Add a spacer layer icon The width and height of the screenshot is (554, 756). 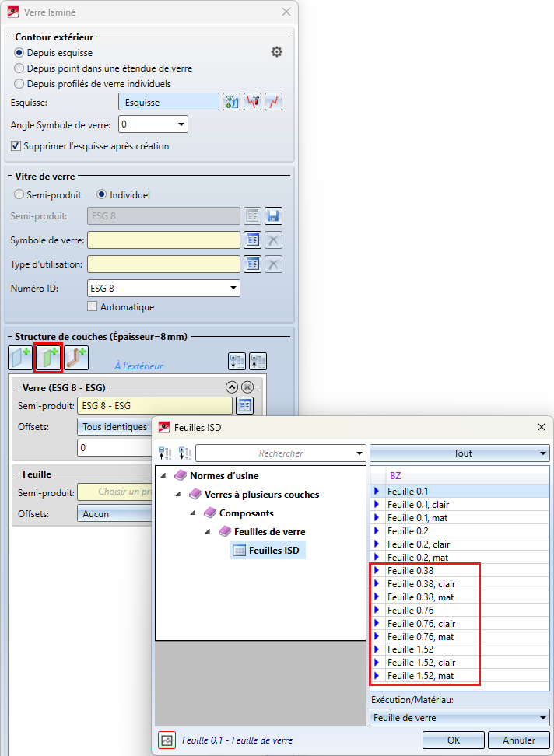[76, 359]
